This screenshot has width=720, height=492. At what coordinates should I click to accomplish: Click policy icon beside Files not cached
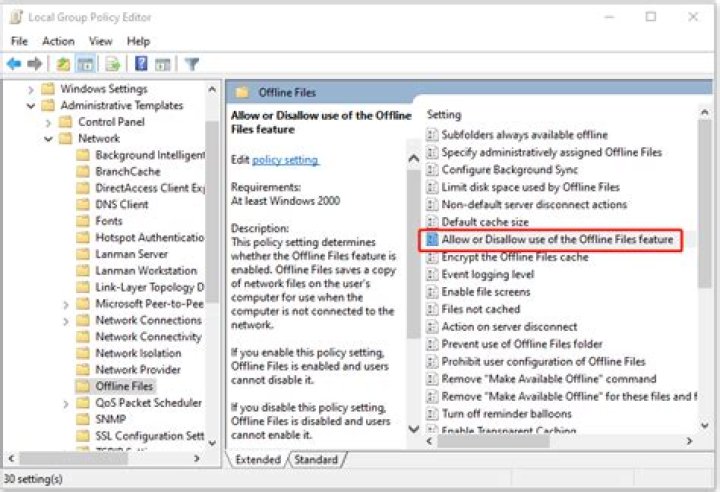(x=432, y=309)
